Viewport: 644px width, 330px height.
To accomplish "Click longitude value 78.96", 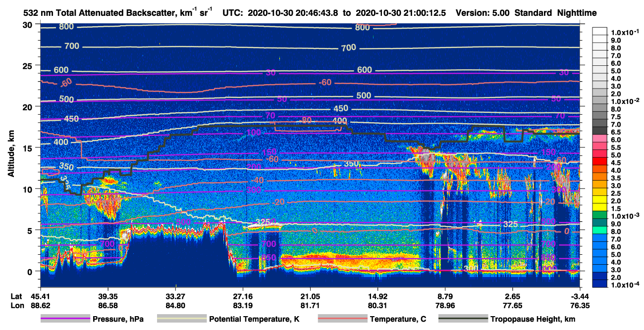I will coord(445,306).
